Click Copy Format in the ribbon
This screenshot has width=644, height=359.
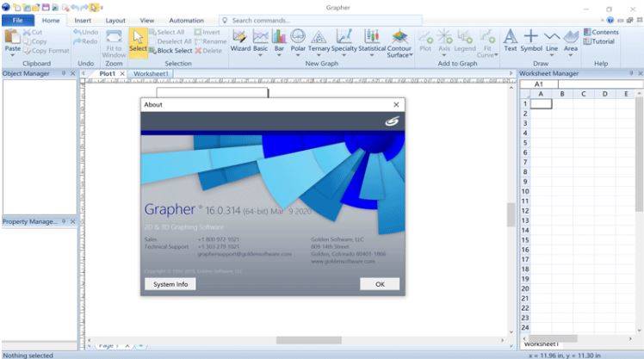tap(46, 51)
